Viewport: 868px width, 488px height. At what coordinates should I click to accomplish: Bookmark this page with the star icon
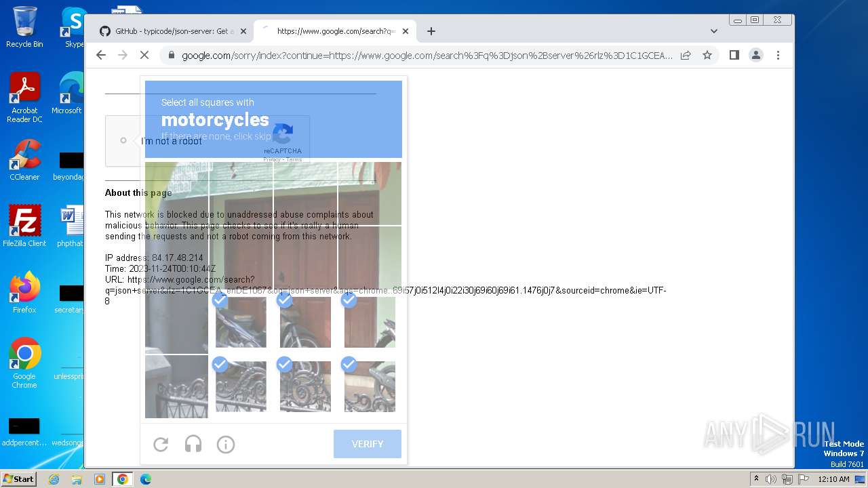(707, 55)
